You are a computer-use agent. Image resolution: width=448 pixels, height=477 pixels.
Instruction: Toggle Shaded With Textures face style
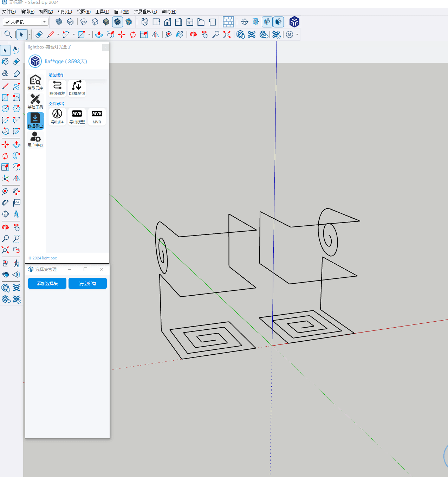[x=117, y=22]
